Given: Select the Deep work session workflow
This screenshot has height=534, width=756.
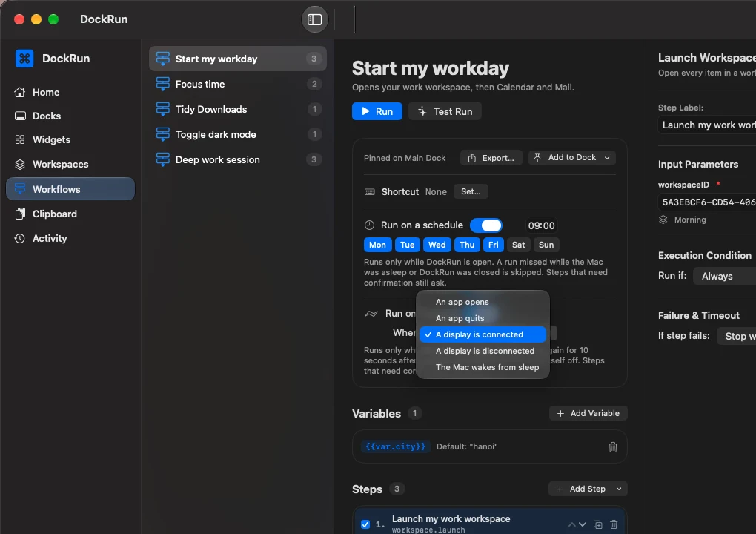Looking at the screenshot, I should tap(238, 159).
